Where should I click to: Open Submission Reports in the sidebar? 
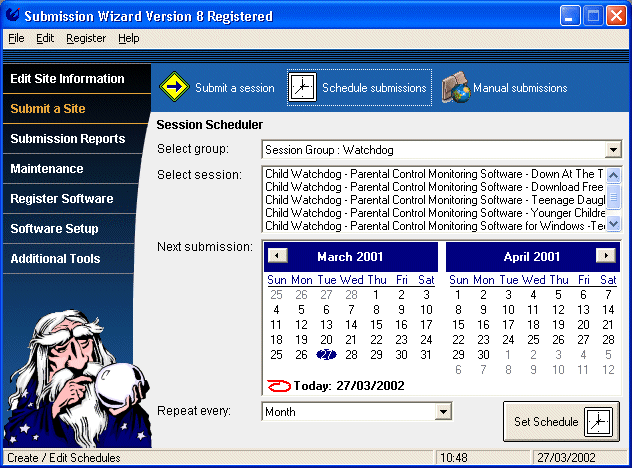[75, 139]
